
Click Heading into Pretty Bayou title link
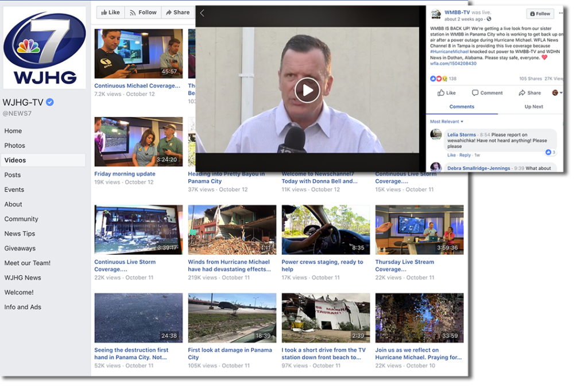click(226, 178)
